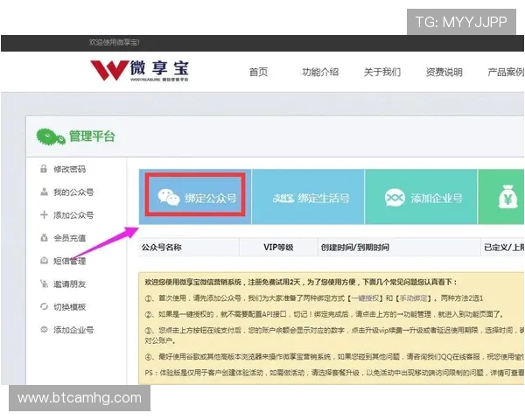Click the lock icon beside 修改密码
525x420 pixels.
point(44,169)
